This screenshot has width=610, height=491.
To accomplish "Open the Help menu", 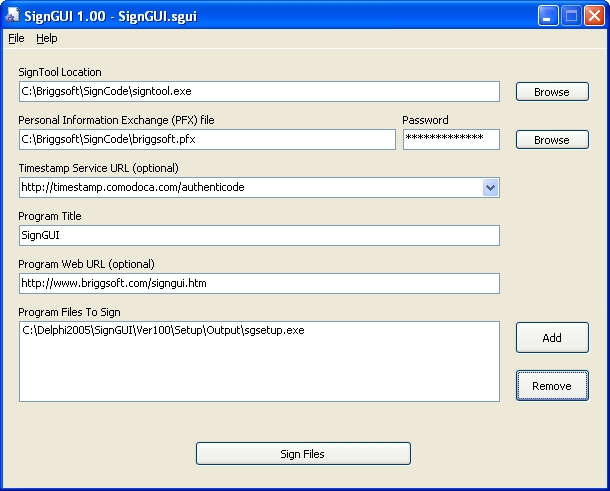I will [x=47, y=38].
